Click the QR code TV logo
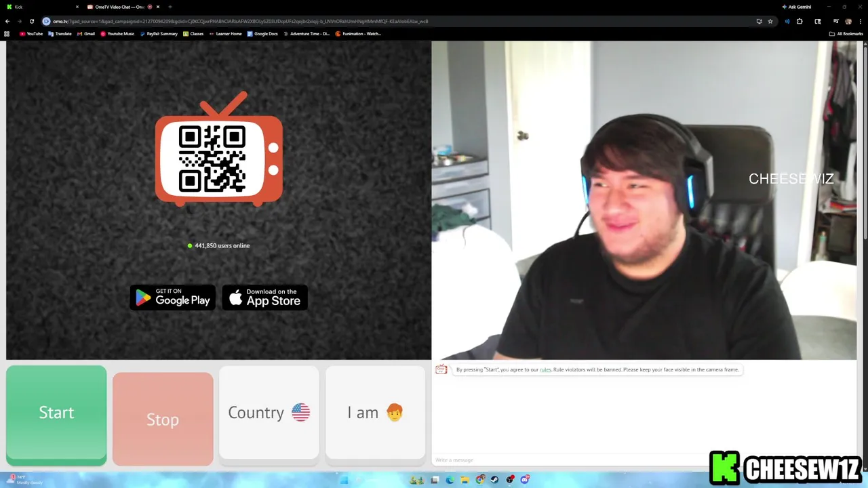 click(219, 149)
